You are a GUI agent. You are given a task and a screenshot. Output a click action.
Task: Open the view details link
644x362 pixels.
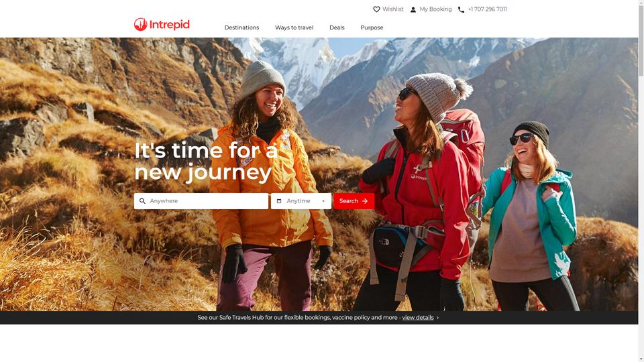point(418,318)
